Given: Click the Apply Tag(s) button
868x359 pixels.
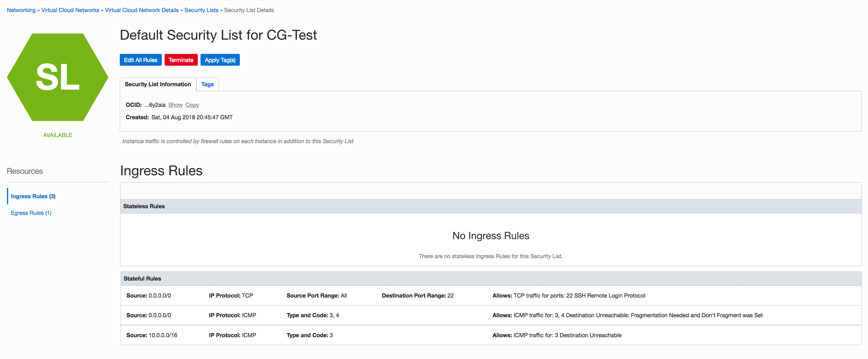Looking at the screenshot, I should point(220,60).
